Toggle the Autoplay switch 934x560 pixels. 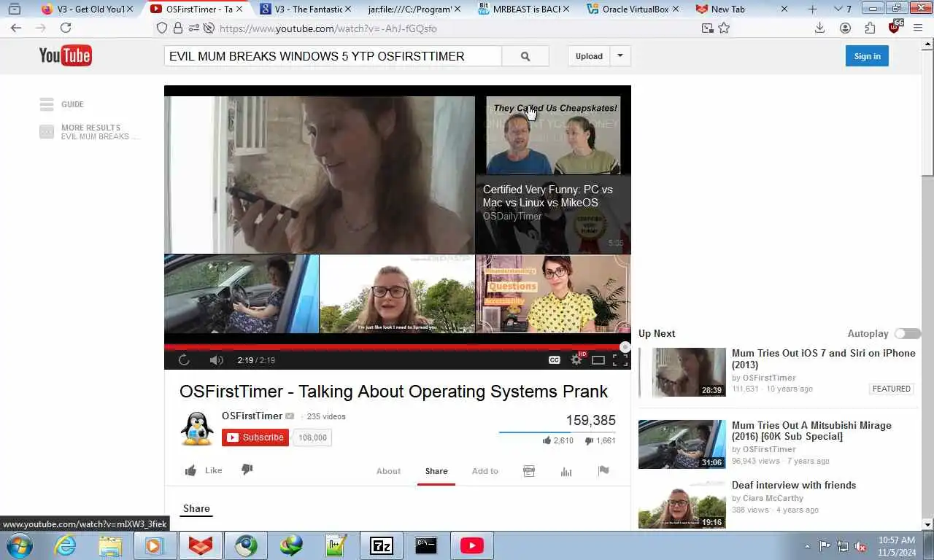coord(908,333)
